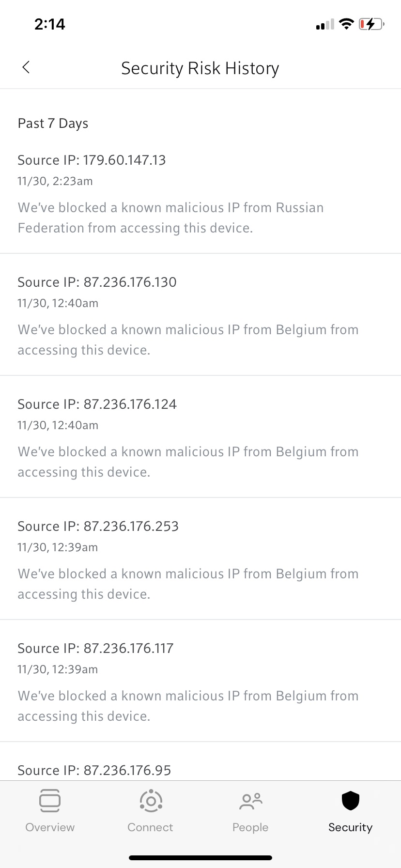Open the Connect tab icon

[x=151, y=801]
